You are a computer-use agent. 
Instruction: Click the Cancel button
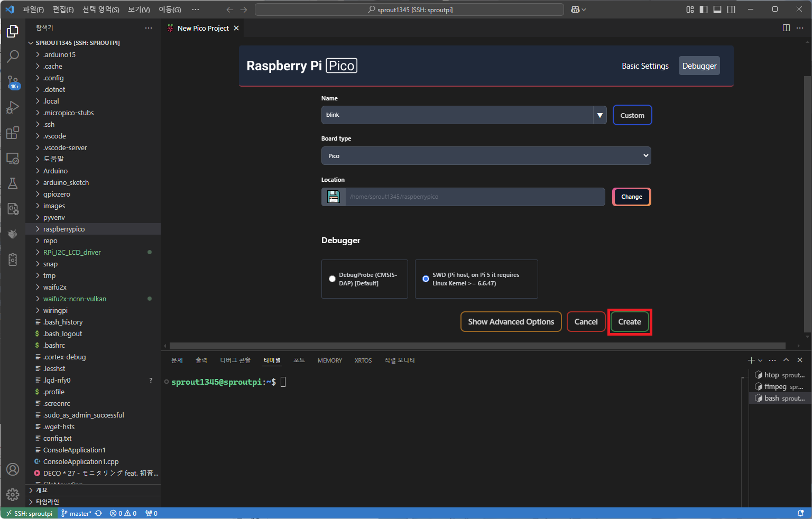click(x=586, y=322)
